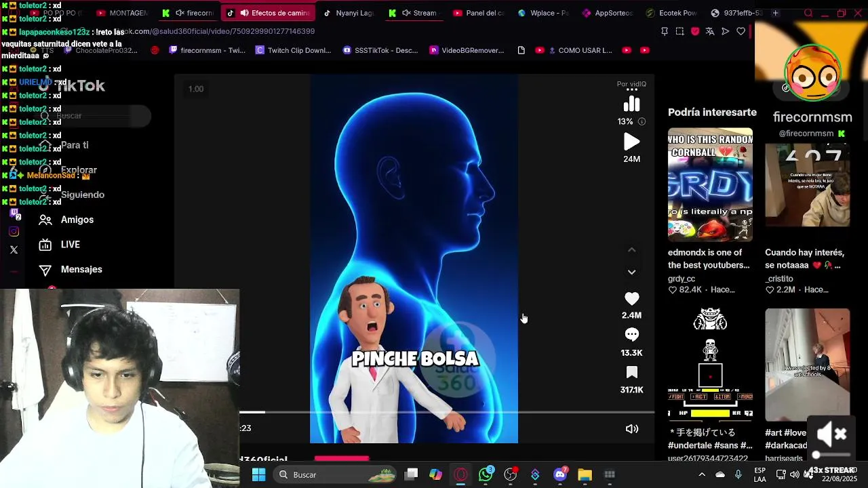This screenshot has height=488, width=868.
Task: Click the pin icon in the address bar
Action: (x=665, y=31)
